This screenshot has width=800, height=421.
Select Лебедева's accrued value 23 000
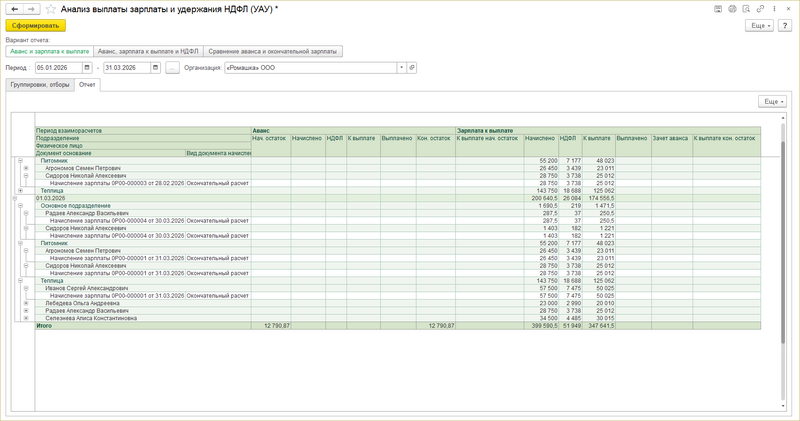[548, 303]
